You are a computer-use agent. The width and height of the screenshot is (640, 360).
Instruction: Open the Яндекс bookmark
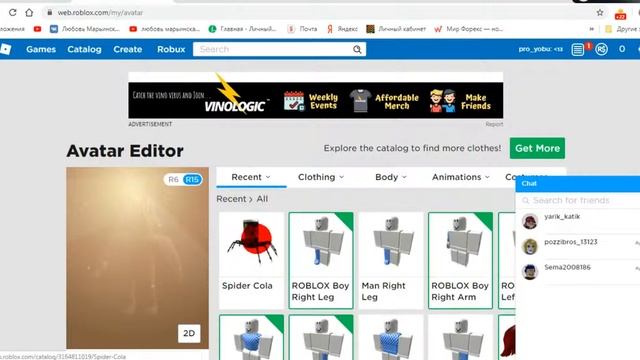point(342,29)
